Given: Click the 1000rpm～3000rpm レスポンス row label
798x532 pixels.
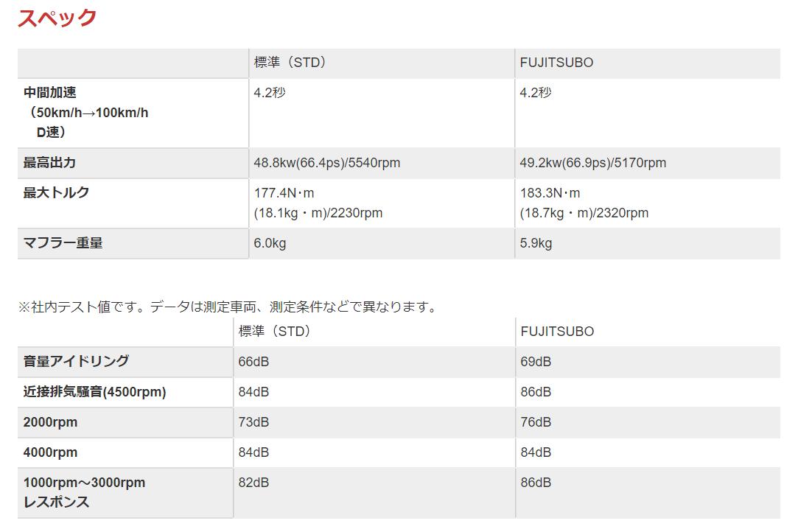Looking at the screenshot, I should click(84, 492).
